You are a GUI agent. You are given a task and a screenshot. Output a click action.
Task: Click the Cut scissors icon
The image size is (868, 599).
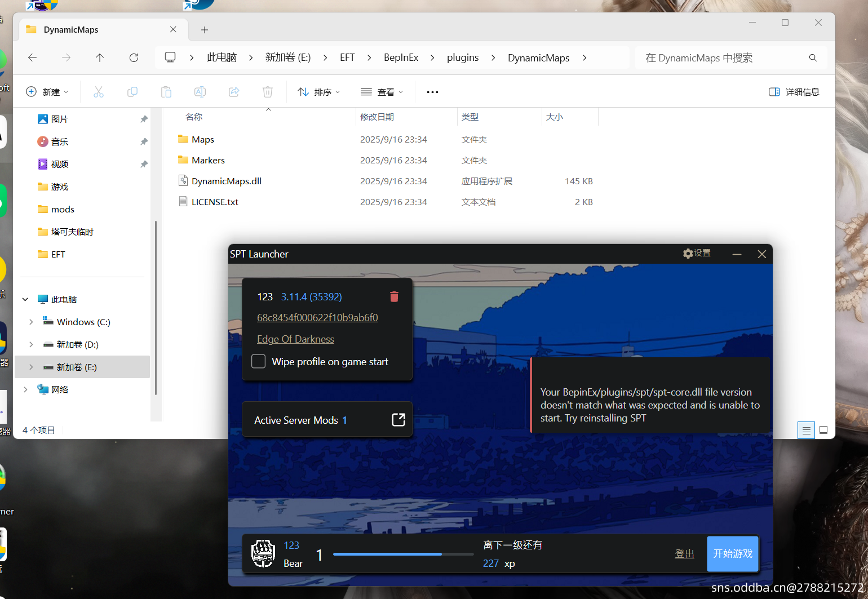pos(99,92)
